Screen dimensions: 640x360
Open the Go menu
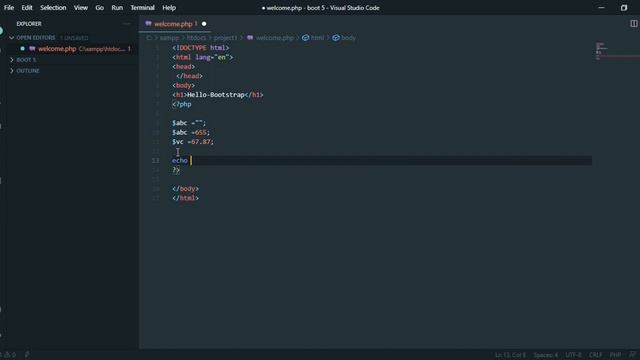99,8
